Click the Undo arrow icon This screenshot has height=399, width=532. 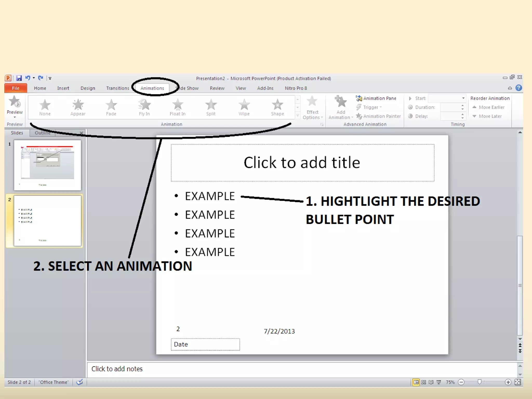click(28, 78)
